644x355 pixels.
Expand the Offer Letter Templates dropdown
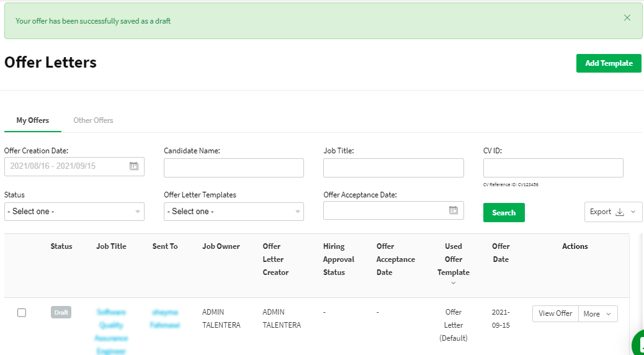point(234,212)
